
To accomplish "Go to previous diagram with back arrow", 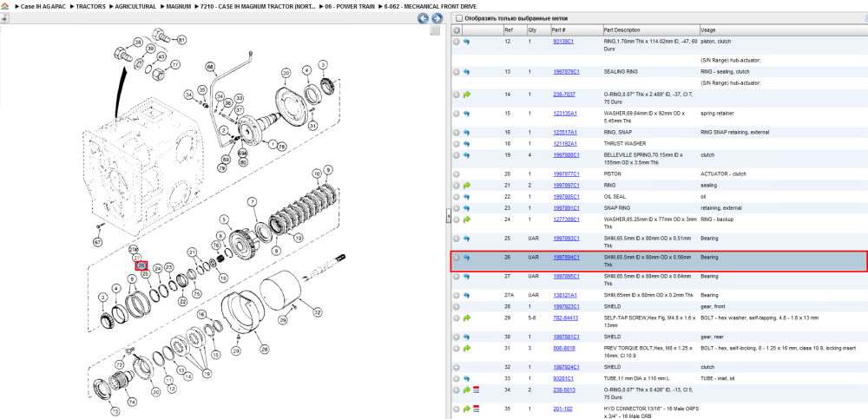I will tap(423, 19).
